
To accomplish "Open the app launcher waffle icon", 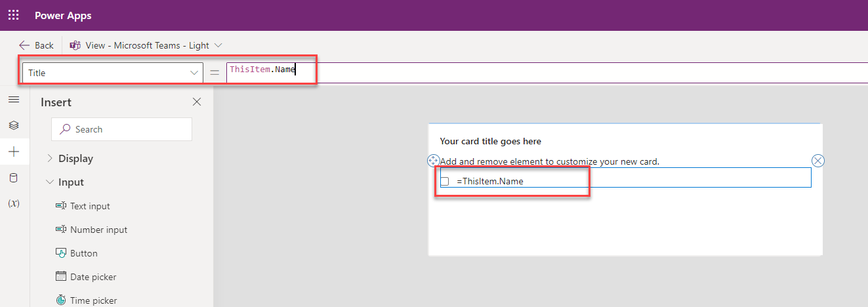I will [13, 15].
